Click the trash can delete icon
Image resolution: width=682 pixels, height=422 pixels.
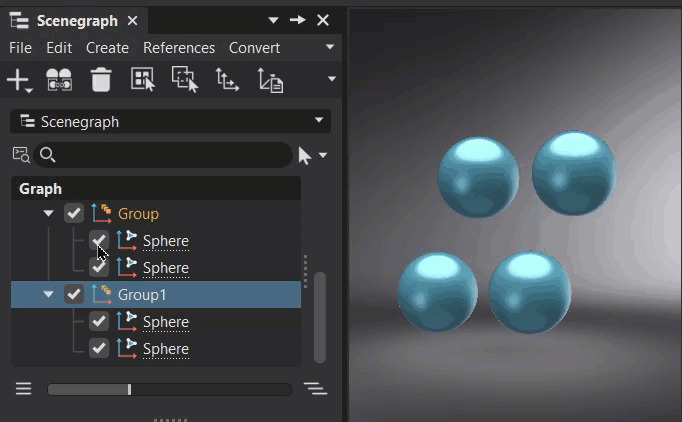100,80
